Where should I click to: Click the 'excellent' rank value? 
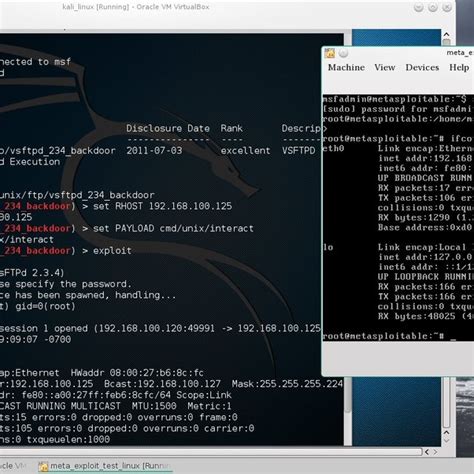click(x=245, y=151)
